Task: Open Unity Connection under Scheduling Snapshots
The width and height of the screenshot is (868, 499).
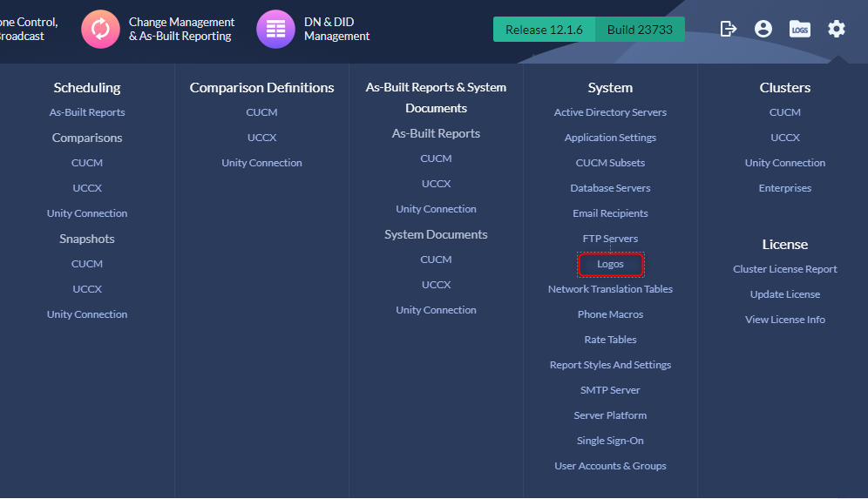Action: 87,314
